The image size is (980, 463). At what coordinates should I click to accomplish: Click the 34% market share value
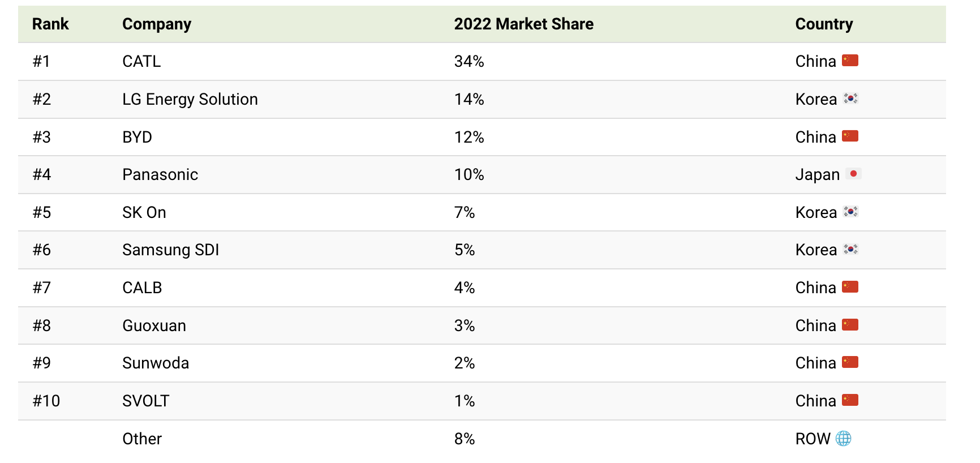pos(468,61)
